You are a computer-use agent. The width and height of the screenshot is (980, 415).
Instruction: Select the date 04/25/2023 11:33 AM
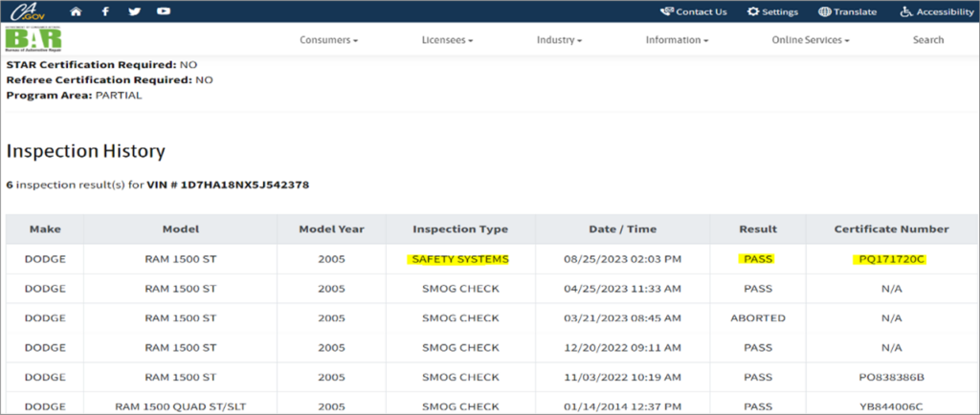point(622,289)
